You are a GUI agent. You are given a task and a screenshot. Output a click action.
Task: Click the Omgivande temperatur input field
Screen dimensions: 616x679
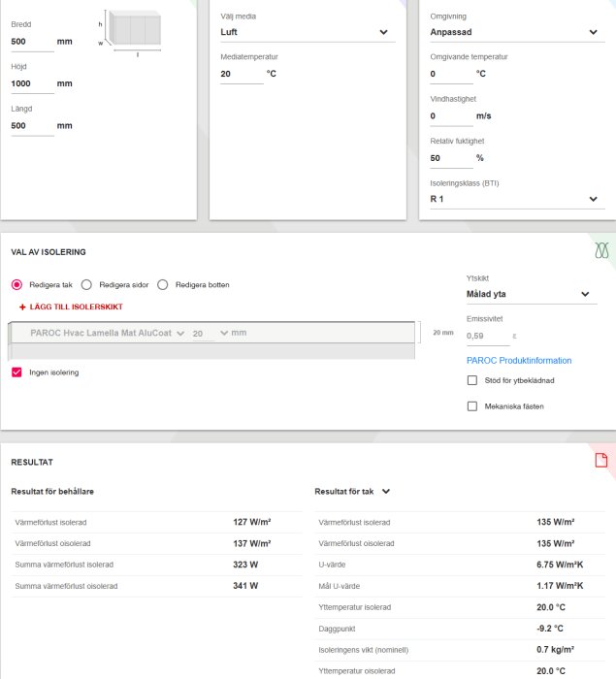click(451, 74)
